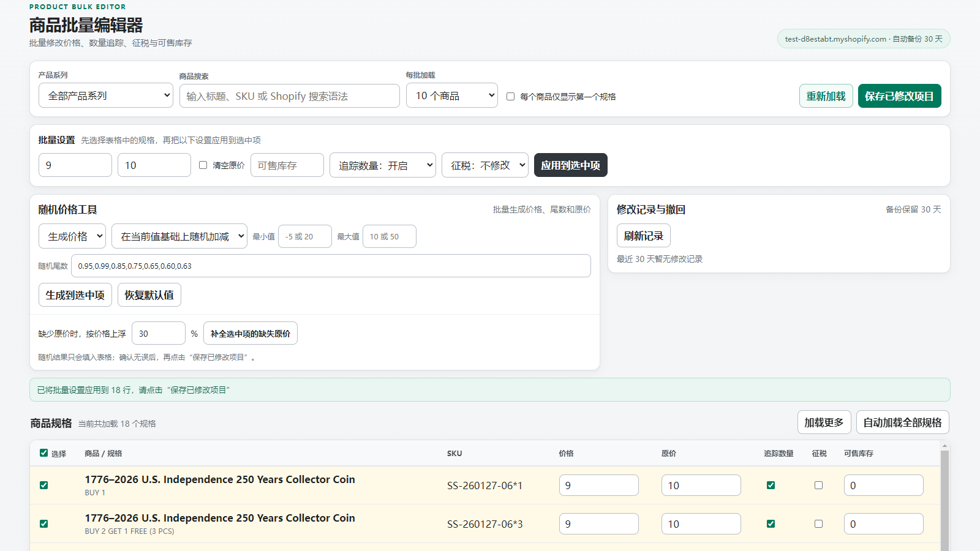Viewport: 980px width, 551px height.
Task: Toggle the select-all checkbox in table header
Action: pos(43,453)
